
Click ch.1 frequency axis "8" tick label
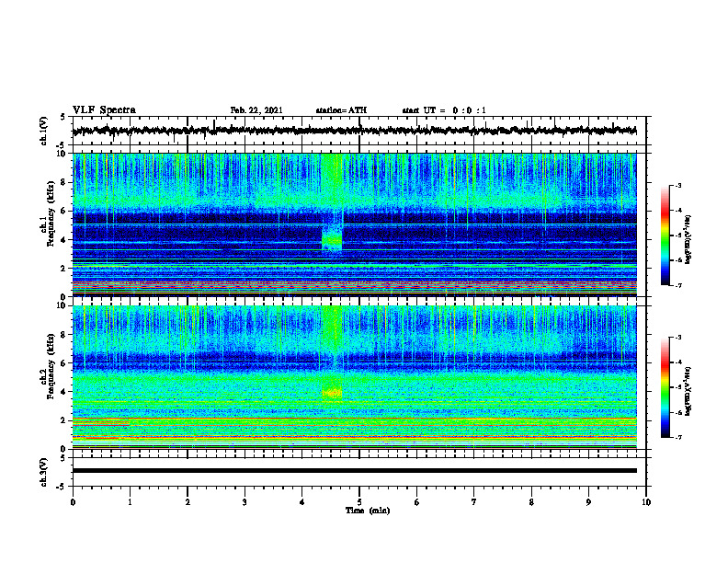[x=63, y=182]
